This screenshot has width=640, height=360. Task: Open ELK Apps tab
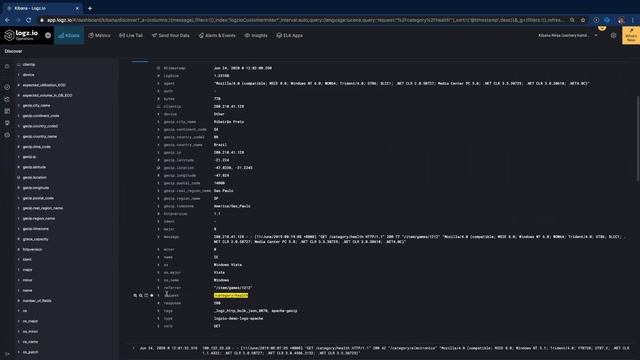point(290,36)
